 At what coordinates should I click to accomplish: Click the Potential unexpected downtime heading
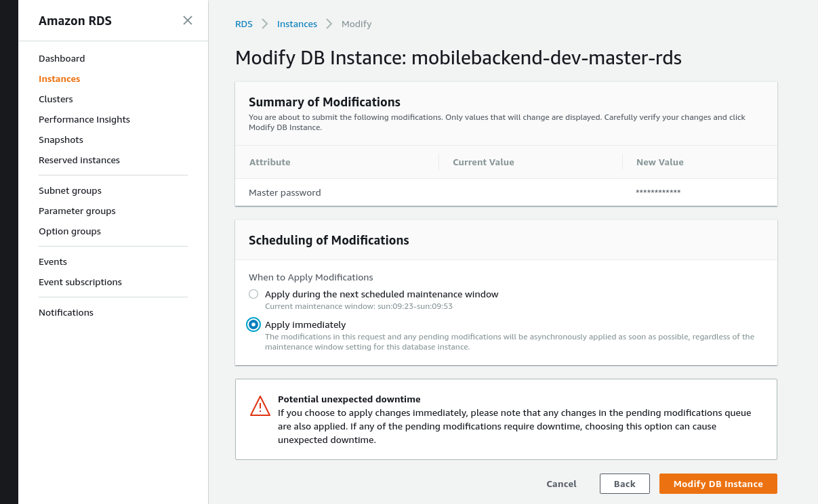point(349,399)
